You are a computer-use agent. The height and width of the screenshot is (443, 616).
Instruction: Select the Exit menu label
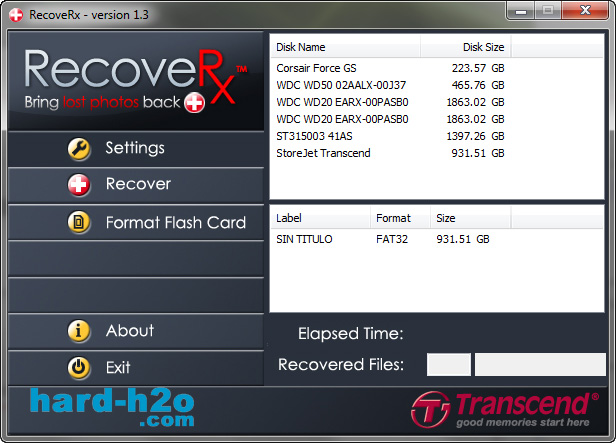pos(118,368)
